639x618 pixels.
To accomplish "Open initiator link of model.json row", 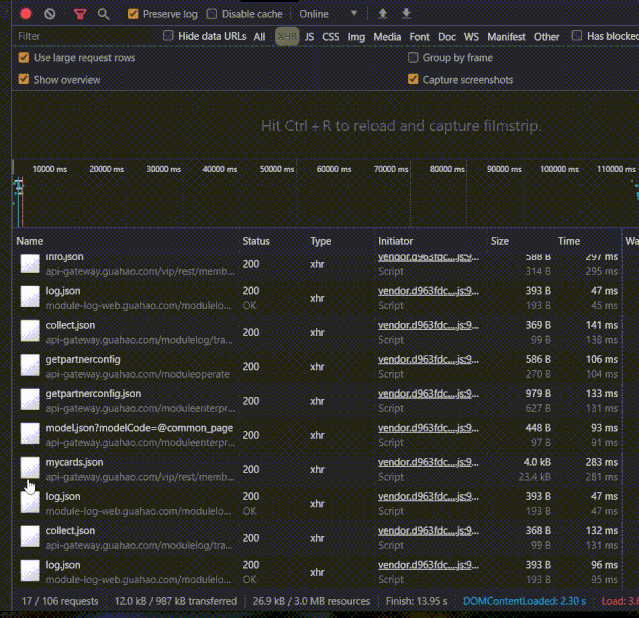I will [428, 428].
